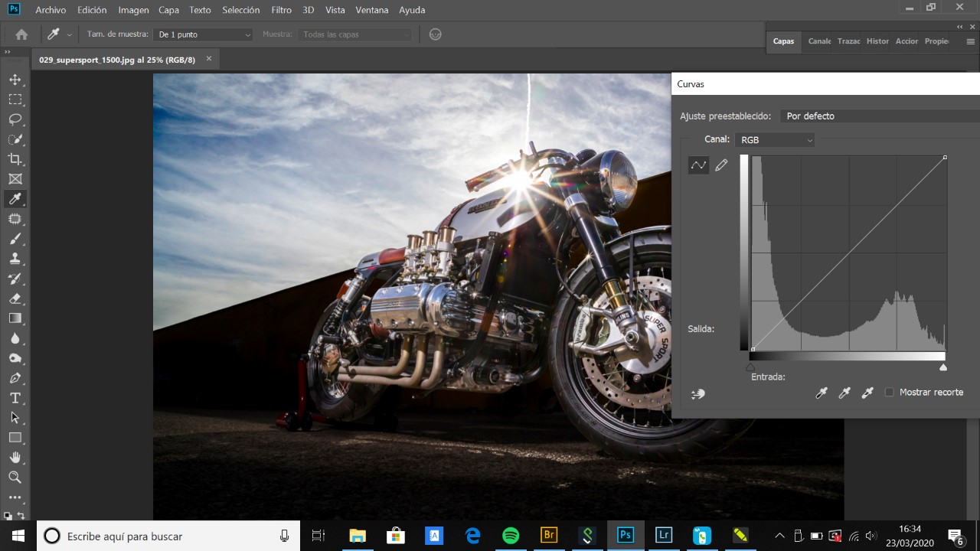The height and width of the screenshot is (551, 980).
Task: Open the Tam. de muestra dropdown
Action: (202, 34)
